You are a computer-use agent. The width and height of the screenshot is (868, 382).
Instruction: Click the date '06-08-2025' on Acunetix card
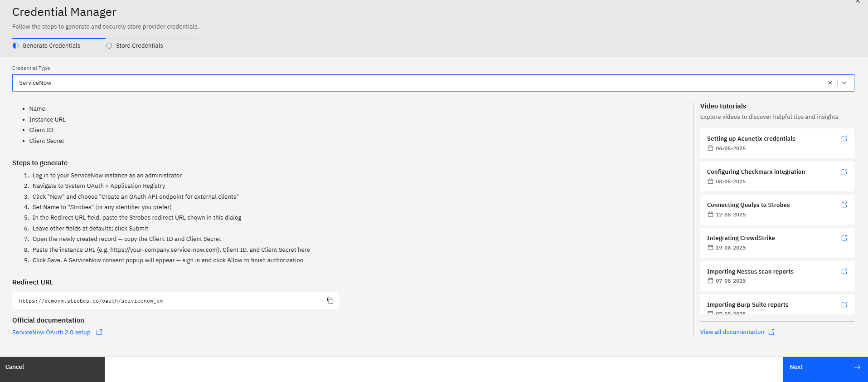[x=731, y=148]
